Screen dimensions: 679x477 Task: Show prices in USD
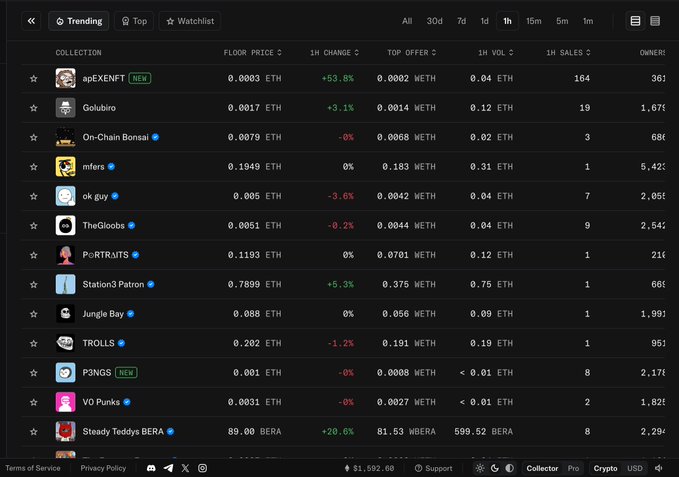click(x=635, y=468)
